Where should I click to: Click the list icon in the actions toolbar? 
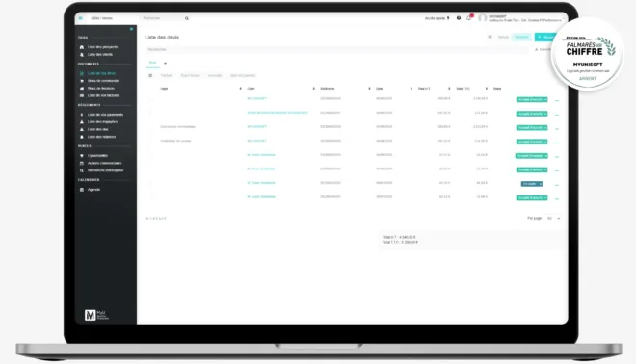[x=150, y=75]
